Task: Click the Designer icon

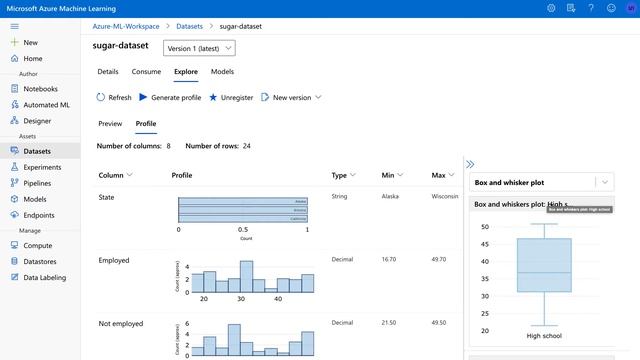Action: tap(15, 120)
